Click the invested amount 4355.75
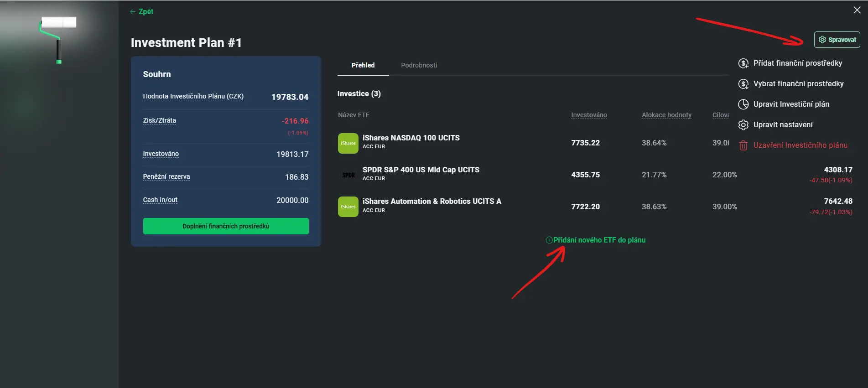The image size is (868, 388). pos(585,175)
